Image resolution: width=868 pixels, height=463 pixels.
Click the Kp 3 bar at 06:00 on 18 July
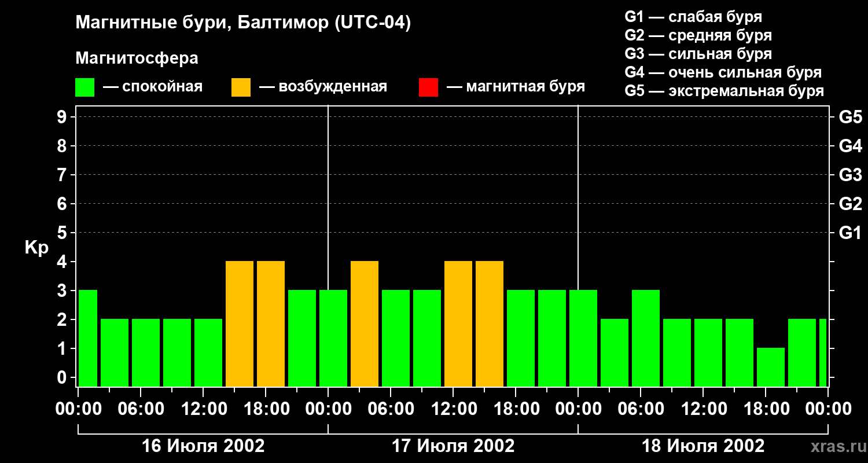click(646, 338)
